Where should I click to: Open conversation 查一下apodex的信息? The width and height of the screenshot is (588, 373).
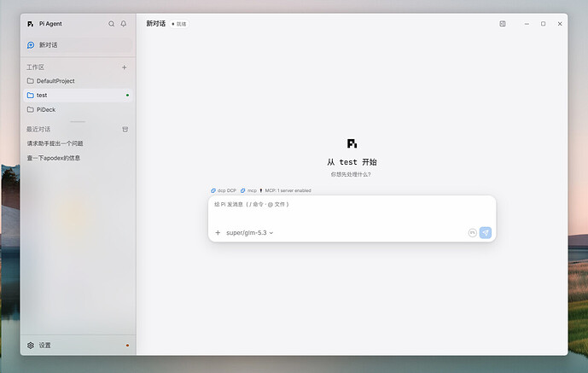(x=53, y=158)
